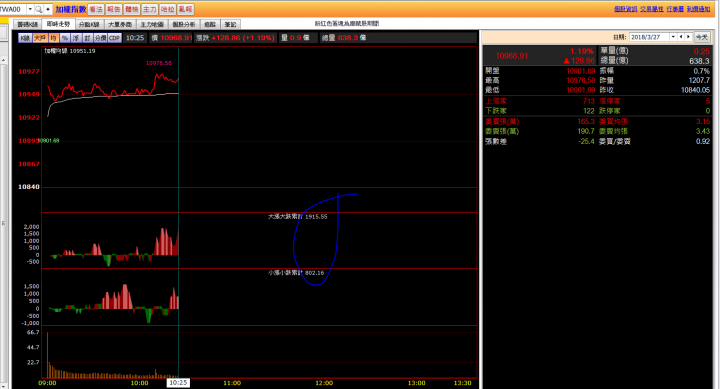Open the 報告 report button

114,9
